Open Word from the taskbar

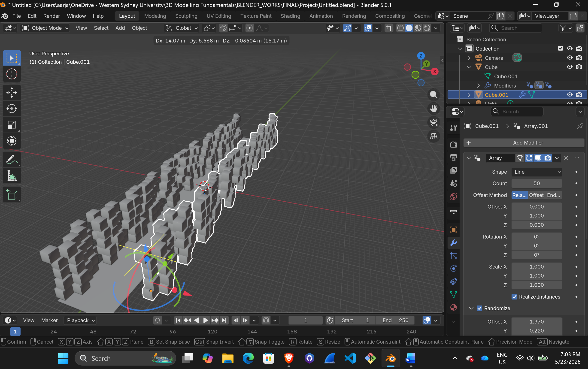[411, 358]
